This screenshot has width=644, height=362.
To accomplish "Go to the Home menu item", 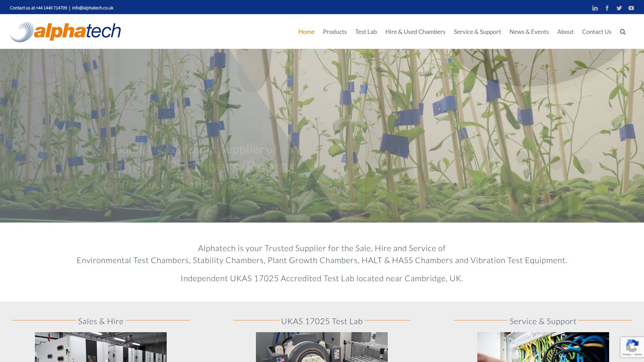I will click(x=306, y=32).
